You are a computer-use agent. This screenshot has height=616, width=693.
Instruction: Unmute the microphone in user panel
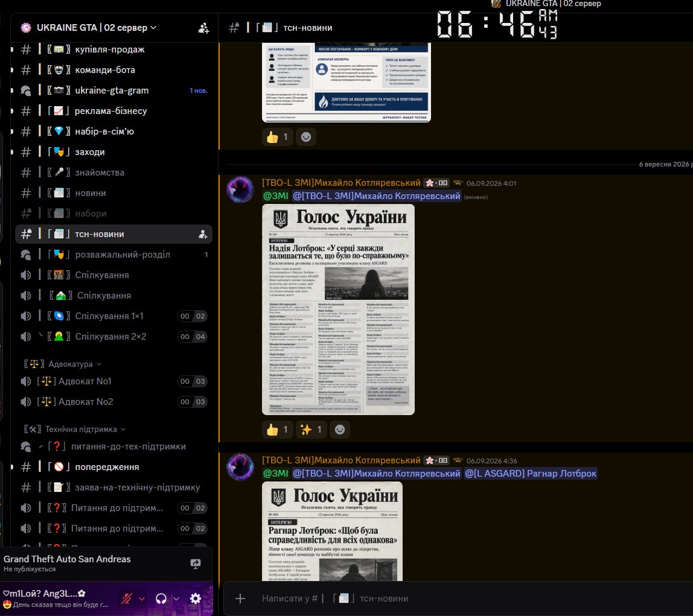coord(127,599)
